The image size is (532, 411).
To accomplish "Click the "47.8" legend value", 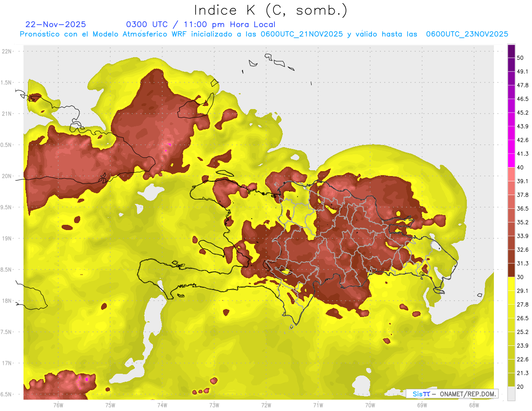I will point(523,85).
